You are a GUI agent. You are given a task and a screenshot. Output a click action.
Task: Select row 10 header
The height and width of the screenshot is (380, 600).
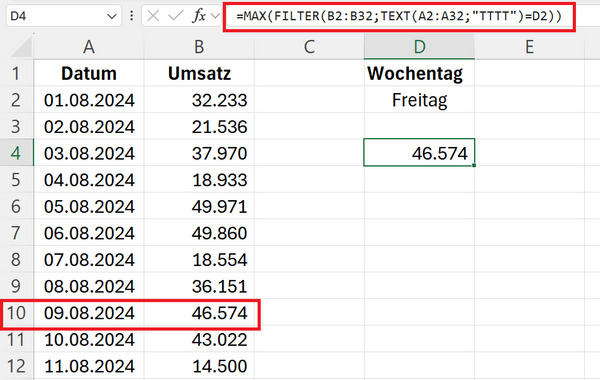click(x=16, y=313)
